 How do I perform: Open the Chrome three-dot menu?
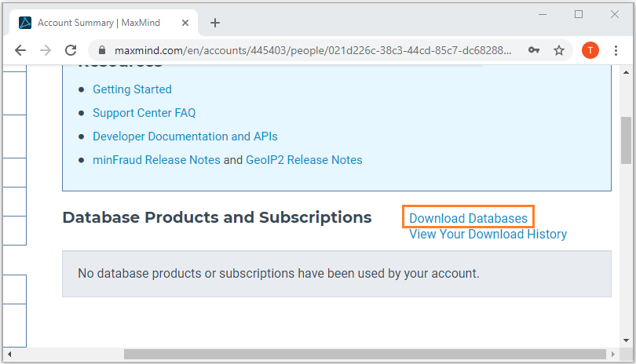[x=616, y=50]
